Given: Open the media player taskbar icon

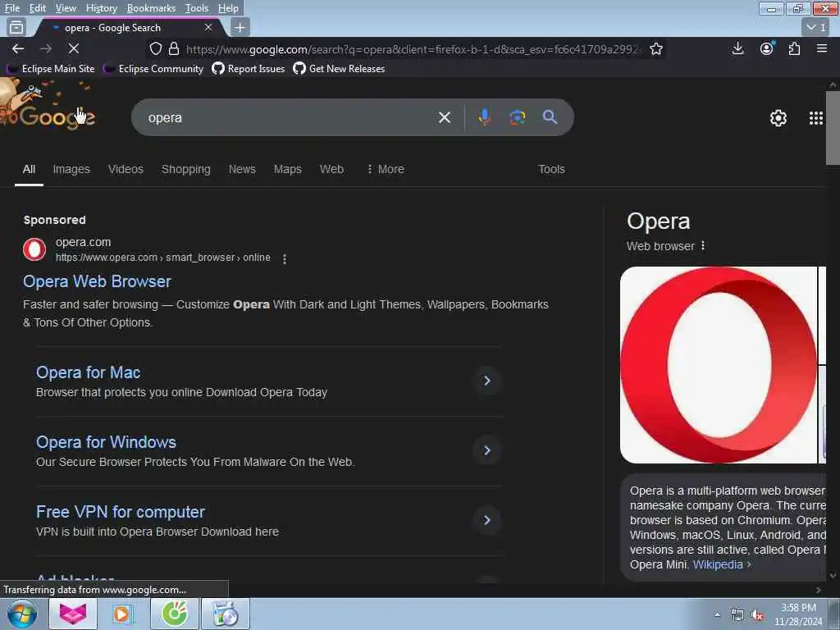Looking at the screenshot, I should pyautogui.click(x=121, y=614).
